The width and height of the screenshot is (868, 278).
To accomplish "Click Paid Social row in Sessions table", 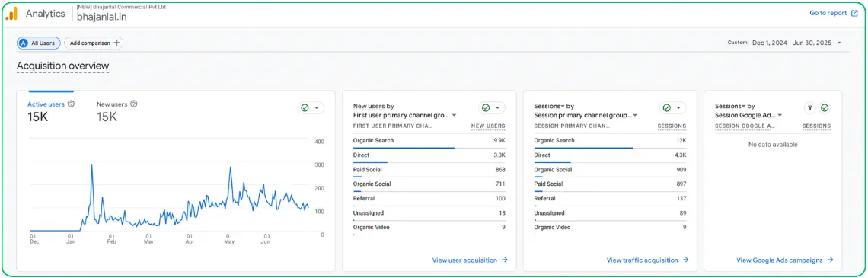I will click(x=610, y=184).
